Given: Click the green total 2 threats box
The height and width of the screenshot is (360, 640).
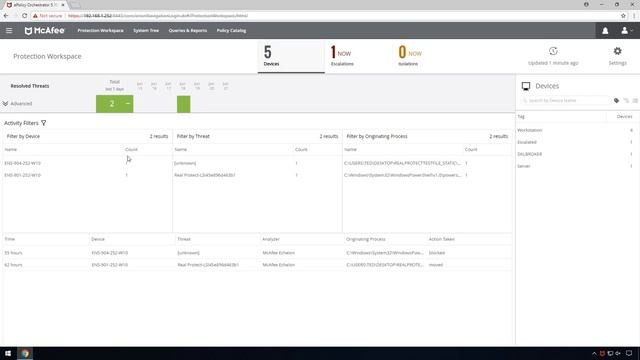Looking at the screenshot, I should click(x=114, y=104).
